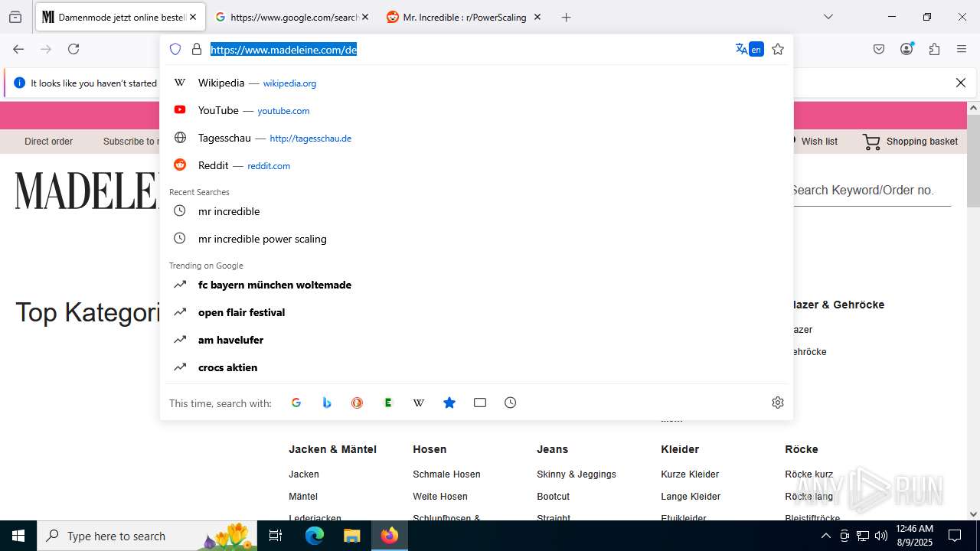
Task: Open search settings gear icon
Action: pos(778,403)
